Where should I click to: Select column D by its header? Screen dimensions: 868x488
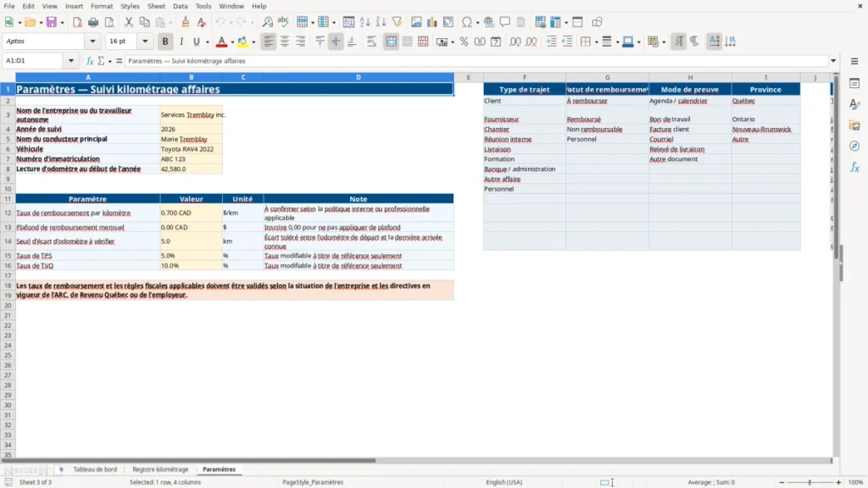[x=359, y=77]
